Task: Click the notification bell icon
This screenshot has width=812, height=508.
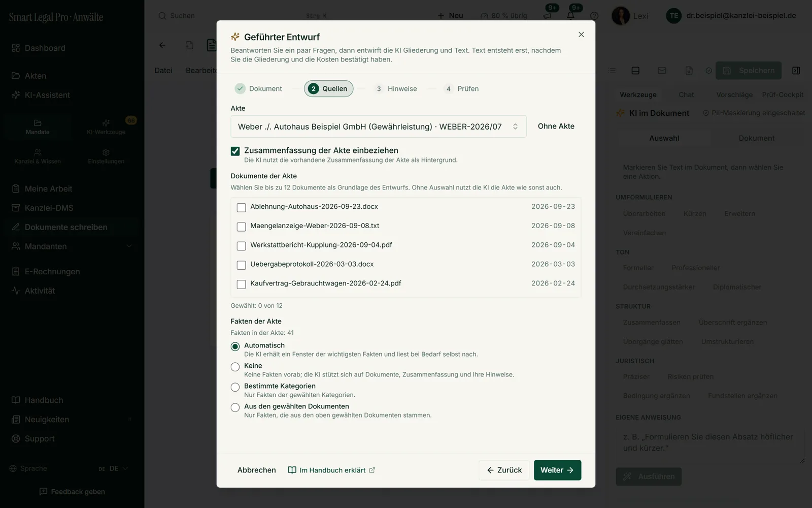Action: click(570, 16)
